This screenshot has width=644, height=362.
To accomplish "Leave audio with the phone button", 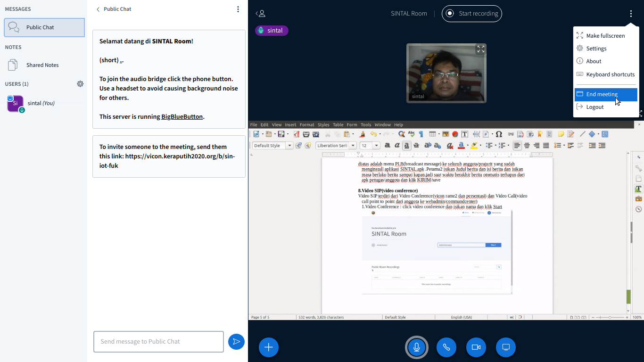I will tap(446, 347).
